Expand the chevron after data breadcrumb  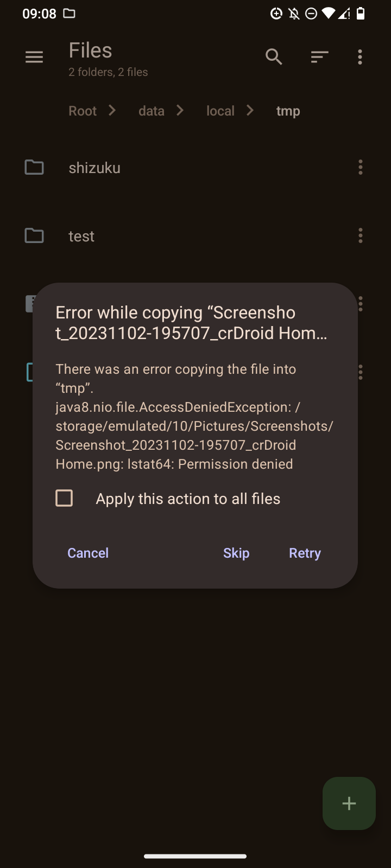(x=180, y=111)
